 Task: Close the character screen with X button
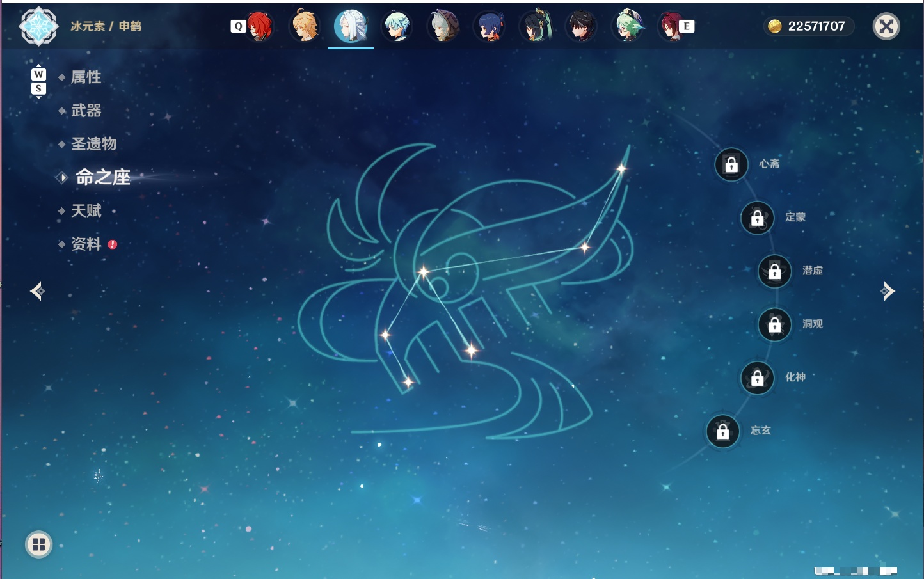point(886,26)
